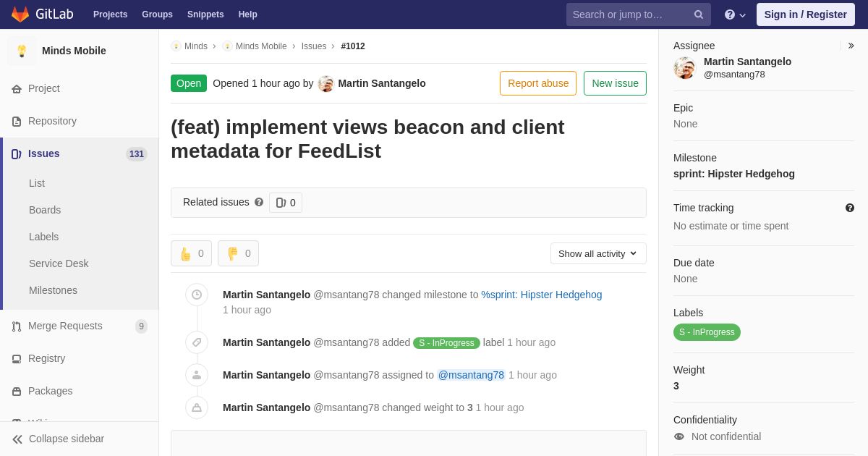
Task: Click the user icon of assigned activity
Action: (x=197, y=375)
